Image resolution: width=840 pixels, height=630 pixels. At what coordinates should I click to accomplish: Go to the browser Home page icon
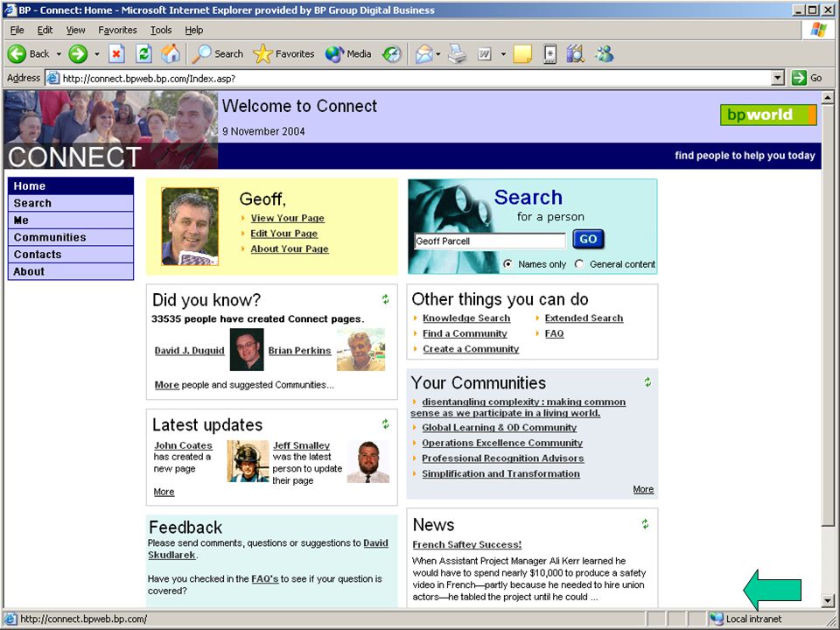pyautogui.click(x=171, y=53)
